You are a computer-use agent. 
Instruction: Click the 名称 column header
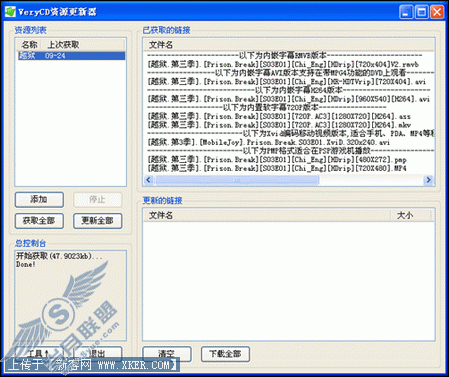(x=29, y=45)
